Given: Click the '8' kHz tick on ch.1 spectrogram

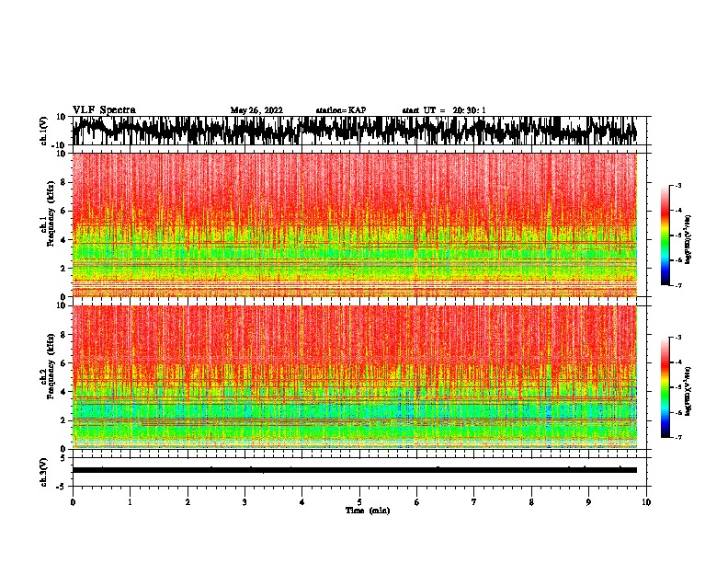Looking at the screenshot, I should [x=63, y=182].
